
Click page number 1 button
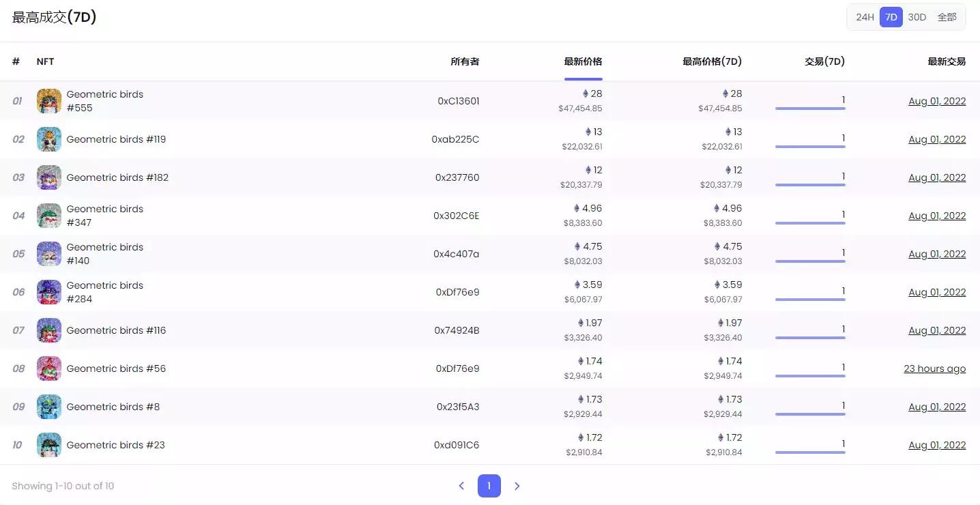click(489, 486)
